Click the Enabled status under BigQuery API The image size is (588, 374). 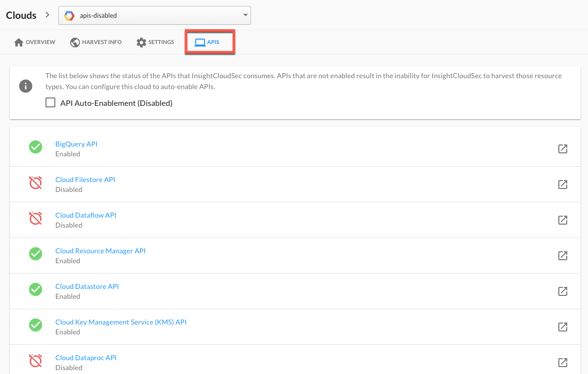coord(68,154)
